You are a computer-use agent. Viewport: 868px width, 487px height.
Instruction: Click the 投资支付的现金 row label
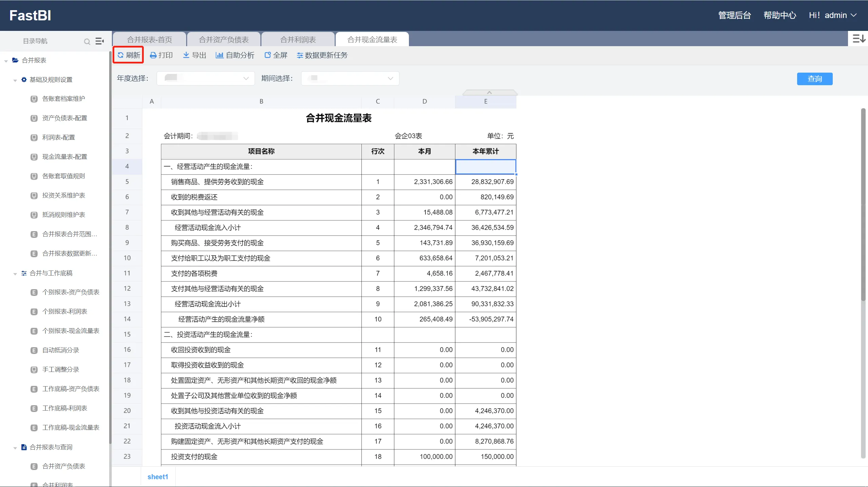[x=194, y=457]
